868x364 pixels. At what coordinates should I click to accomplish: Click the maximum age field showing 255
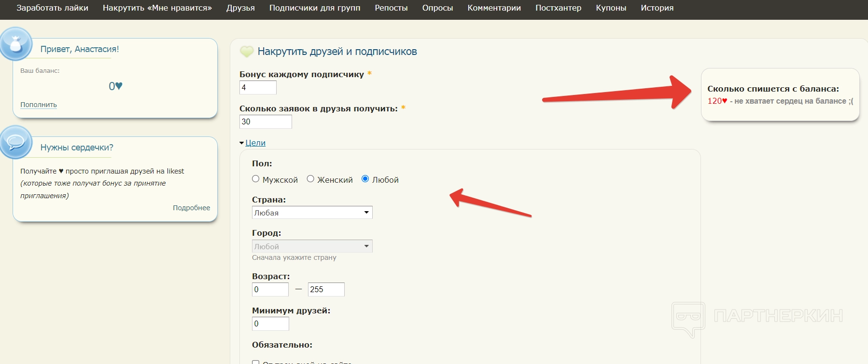coord(326,290)
